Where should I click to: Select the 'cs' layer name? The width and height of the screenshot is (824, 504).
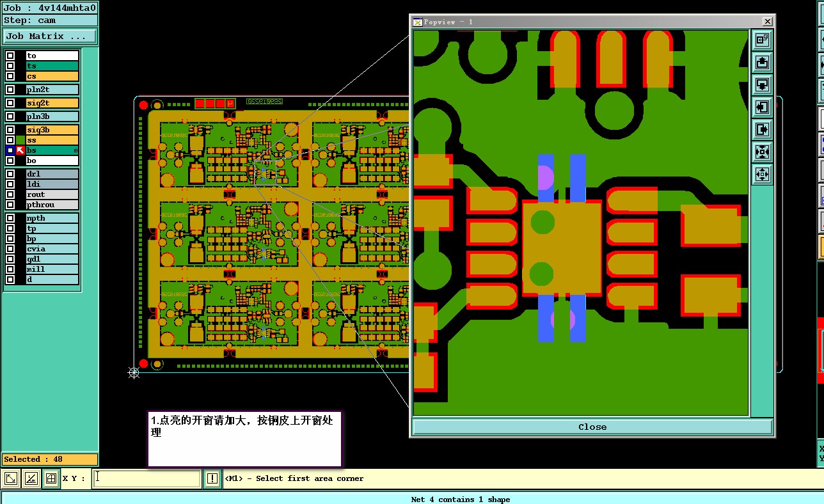52,76
